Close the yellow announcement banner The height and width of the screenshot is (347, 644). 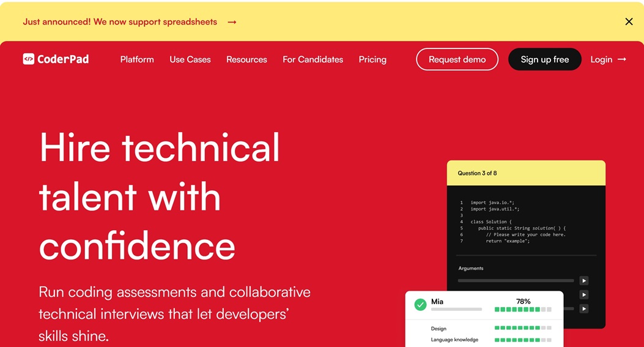tap(629, 21)
